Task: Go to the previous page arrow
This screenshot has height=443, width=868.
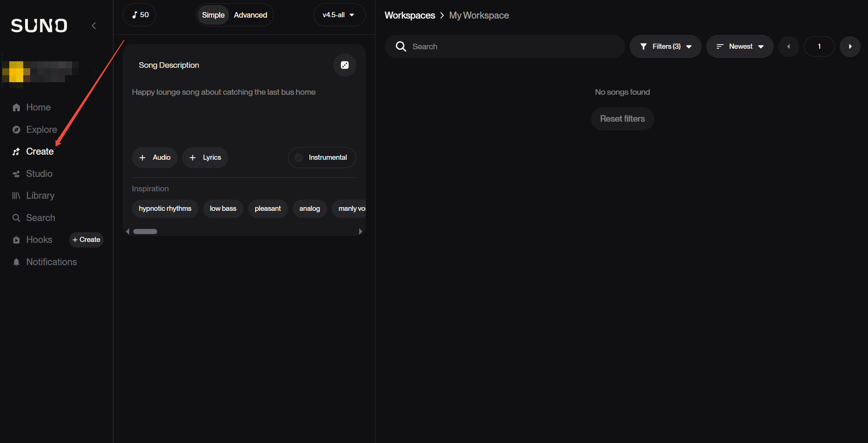Action: click(x=789, y=46)
